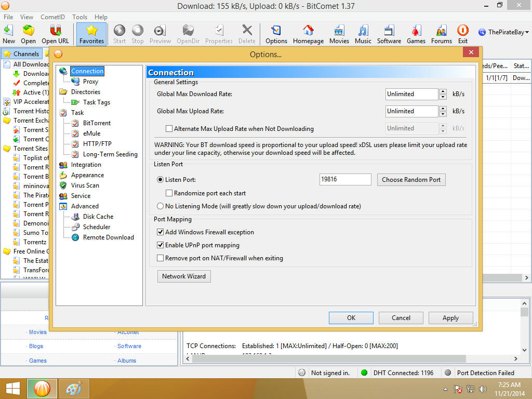Go to Homepage via toolbar icon
Image resolution: width=532 pixels, height=399 pixels.
[309, 34]
